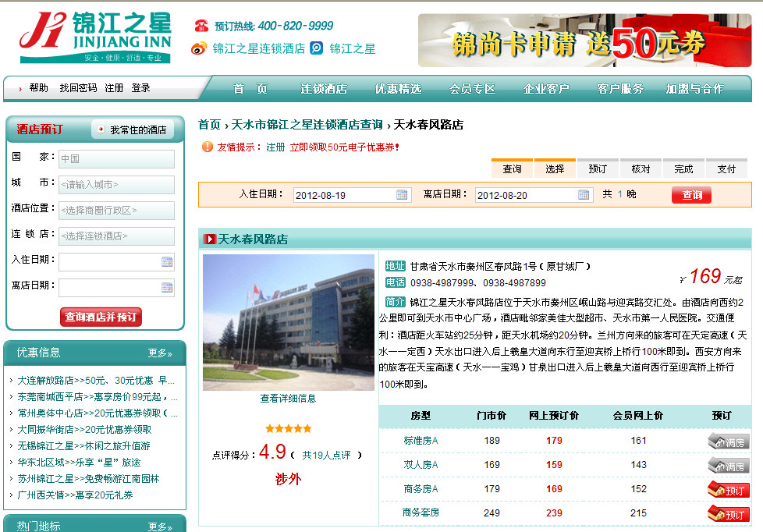Open the Weibo icon link
Viewport: 763px width, 532px height.
pyautogui.click(x=198, y=48)
